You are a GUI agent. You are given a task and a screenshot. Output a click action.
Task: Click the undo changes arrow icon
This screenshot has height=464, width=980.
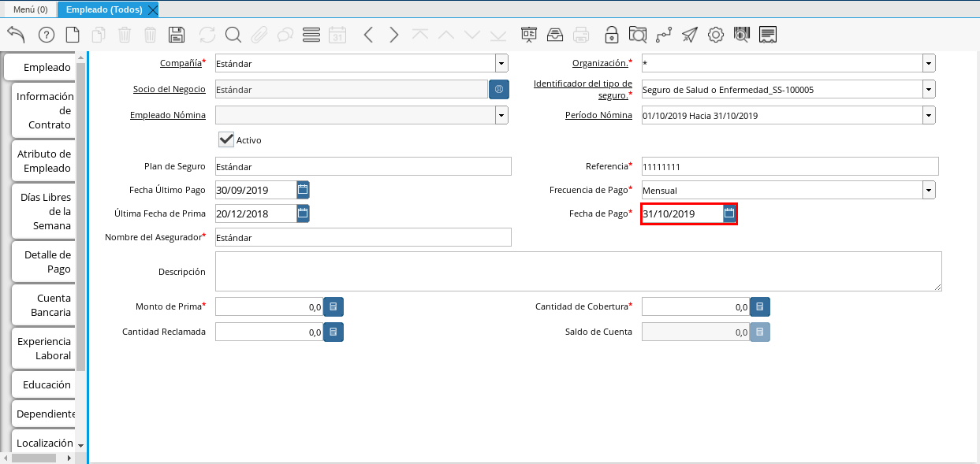pos(16,35)
